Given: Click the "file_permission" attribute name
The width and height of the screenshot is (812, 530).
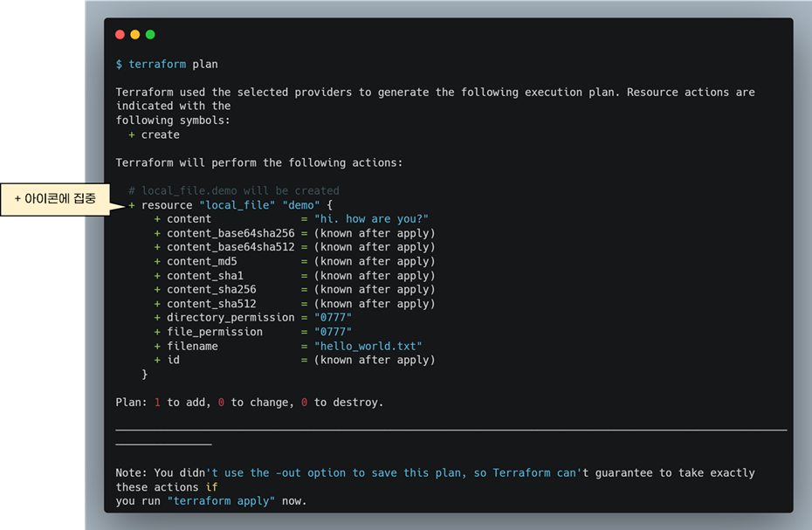Looking at the screenshot, I should (215, 332).
